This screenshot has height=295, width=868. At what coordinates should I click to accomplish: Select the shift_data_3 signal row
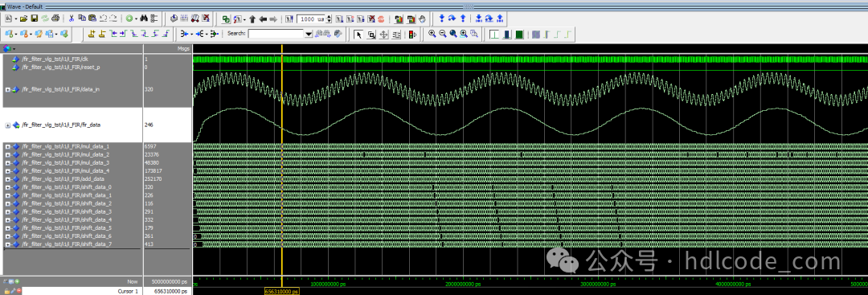point(72,211)
